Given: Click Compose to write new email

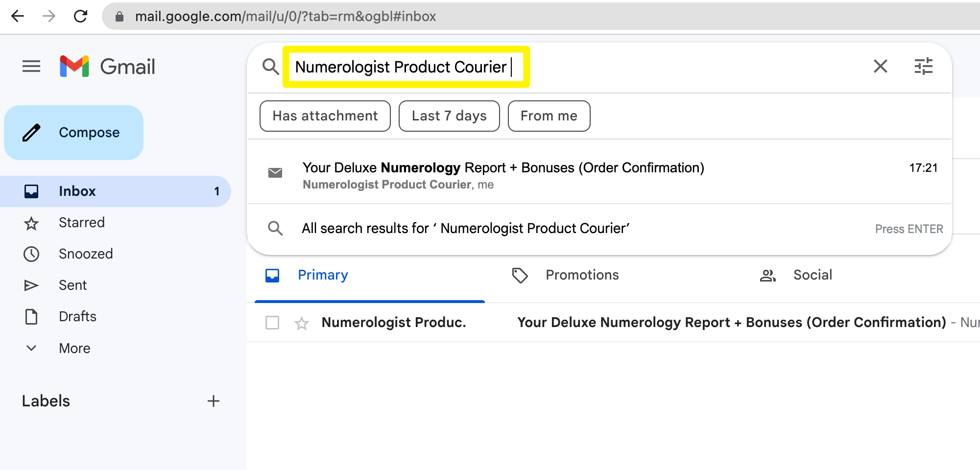Looking at the screenshot, I should click(x=73, y=133).
